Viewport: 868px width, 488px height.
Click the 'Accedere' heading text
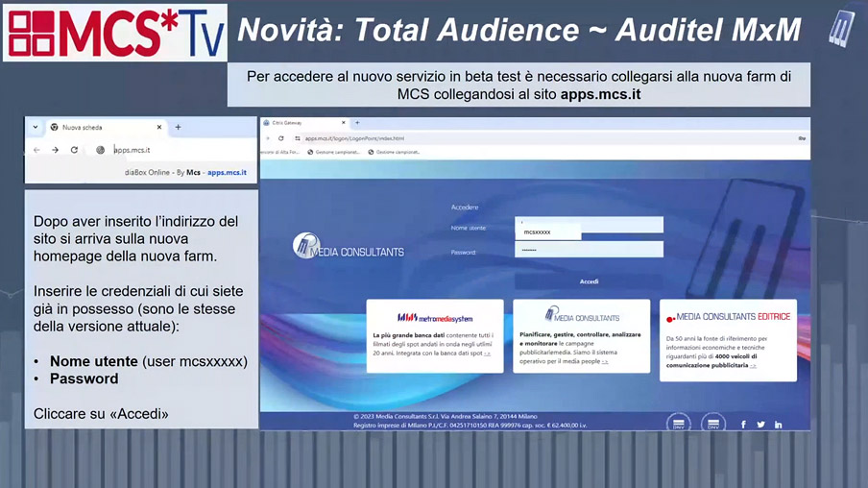[x=465, y=207]
